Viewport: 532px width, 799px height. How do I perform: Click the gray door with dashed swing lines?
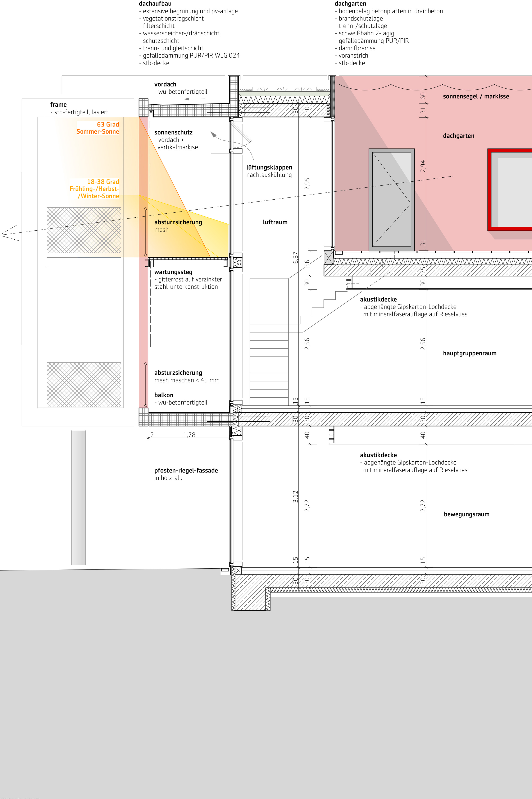point(391,200)
